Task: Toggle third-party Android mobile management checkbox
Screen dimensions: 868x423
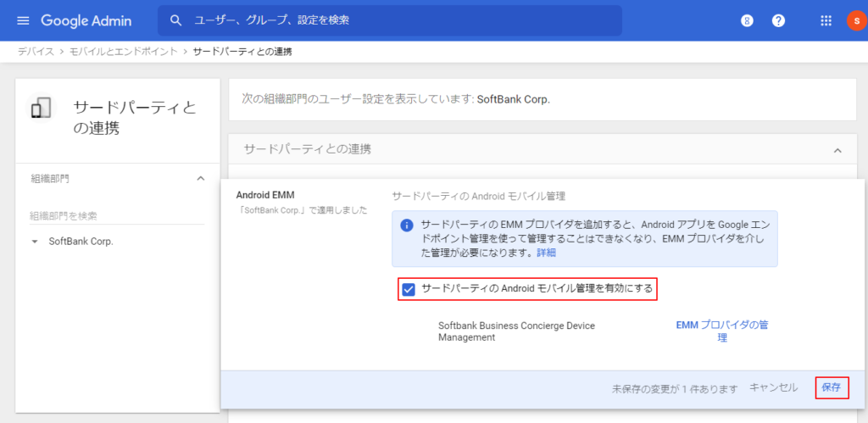Action: click(409, 289)
